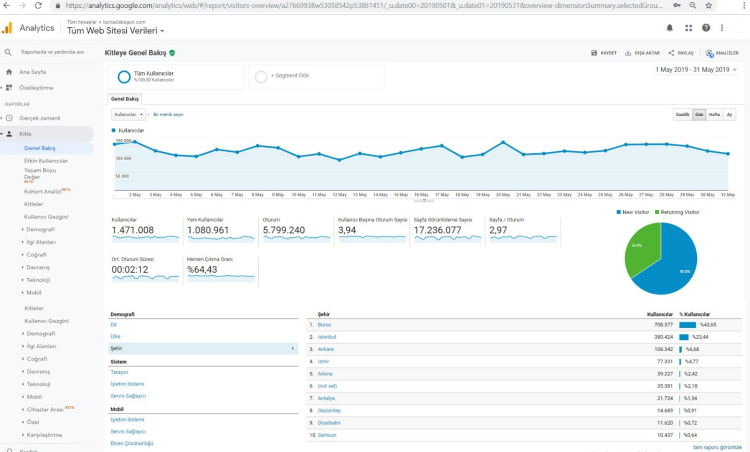Viewport: 750px width, 452px height.
Task: Open the Kullanıcılar metric dropdown
Action: [x=127, y=115]
